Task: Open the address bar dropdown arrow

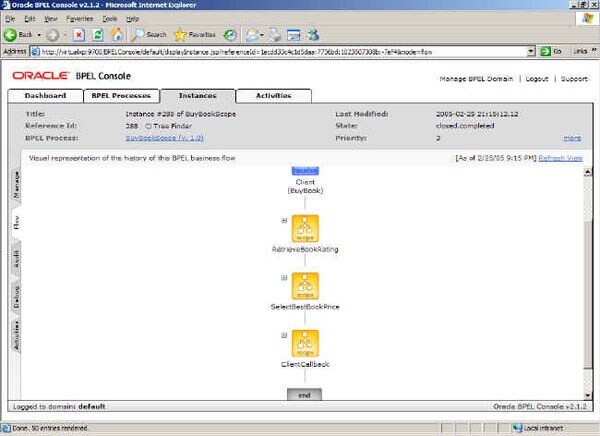Action: 531,51
